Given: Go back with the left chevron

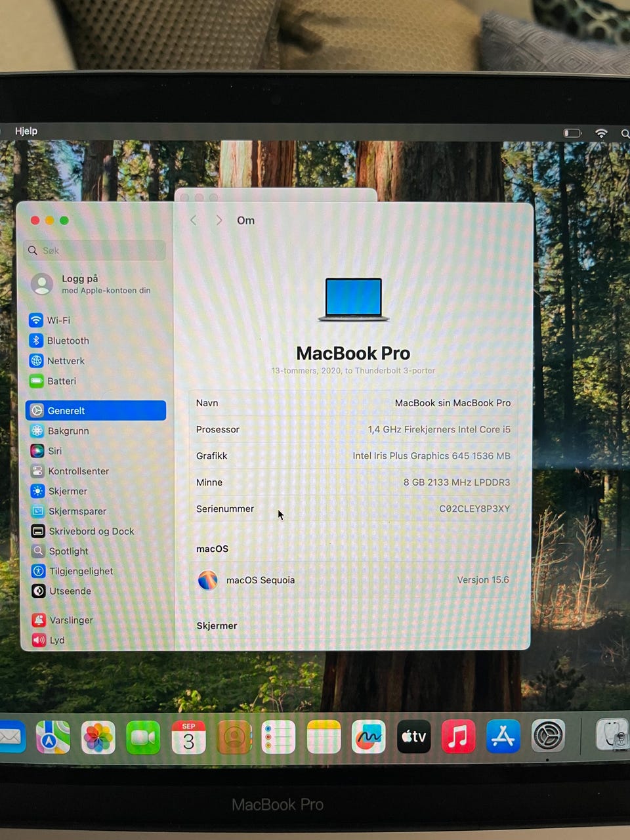Looking at the screenshot, I should (x=194, y=220).
